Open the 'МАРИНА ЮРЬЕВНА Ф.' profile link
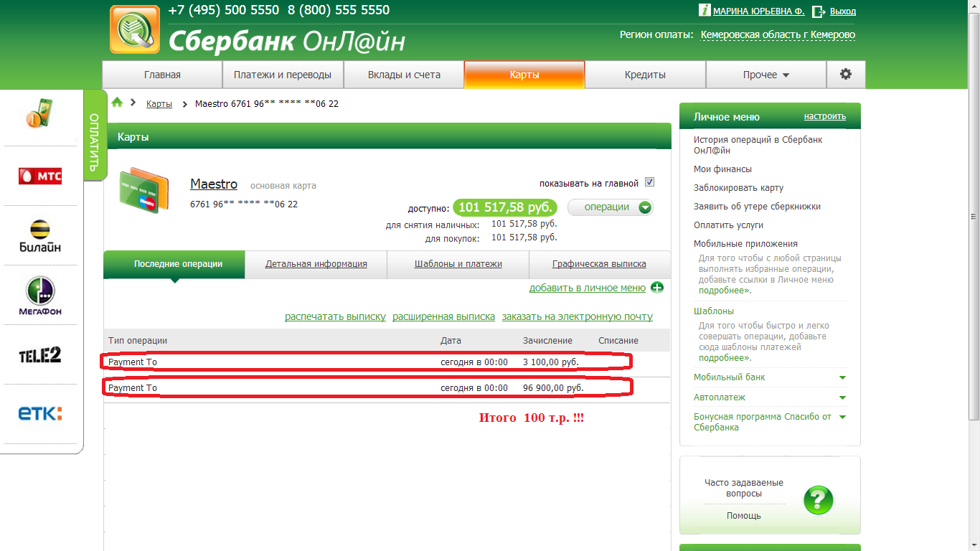This screenshot has height=551, width=980. (759, 11)
